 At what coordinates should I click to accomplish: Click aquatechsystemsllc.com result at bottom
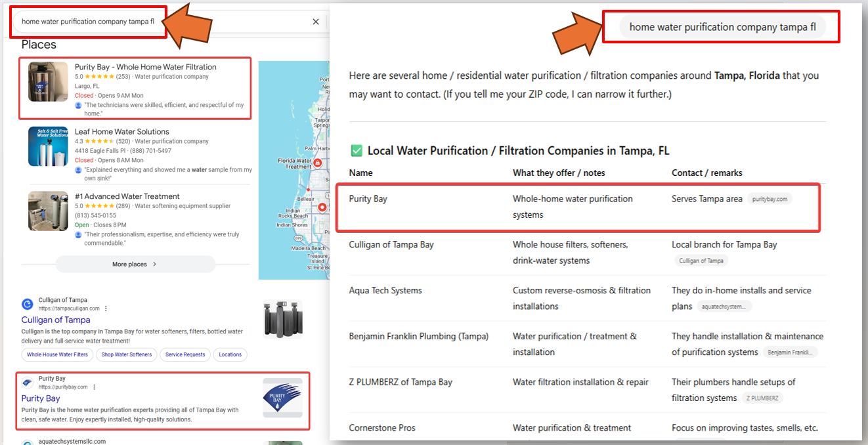point(72,441)
